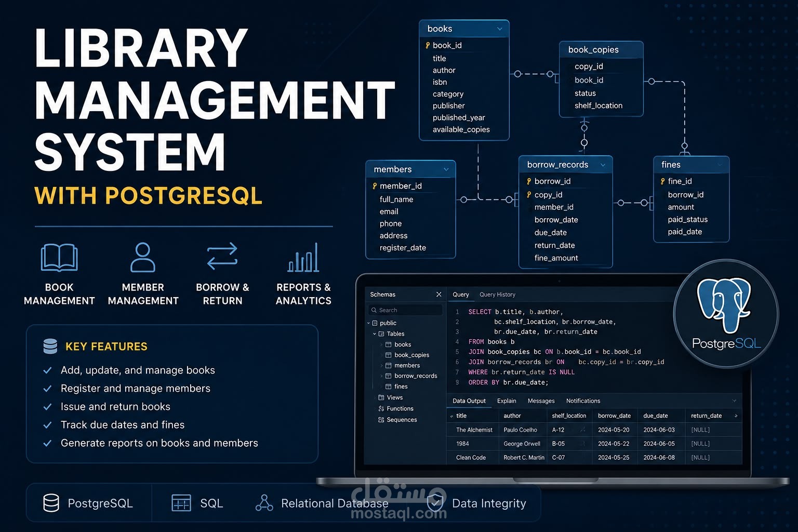This screenshot has width=798, height=532.
Task: Click the title column header sort arrow
Action: tap(451, 416)
